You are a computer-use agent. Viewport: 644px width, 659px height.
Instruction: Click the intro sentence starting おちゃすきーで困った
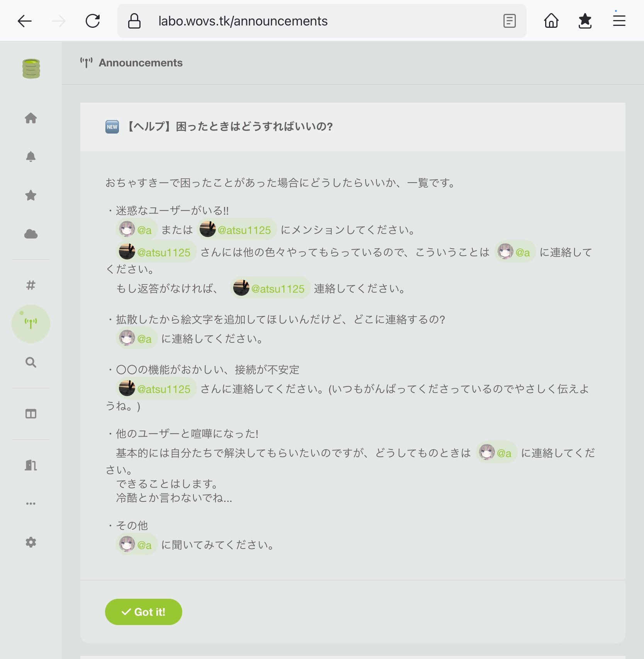tap(281, 183)
